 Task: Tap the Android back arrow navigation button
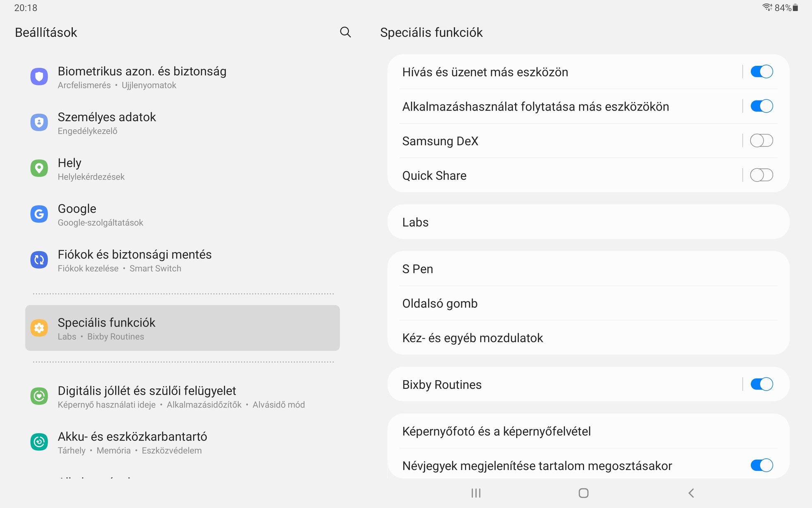click(691, 493)
